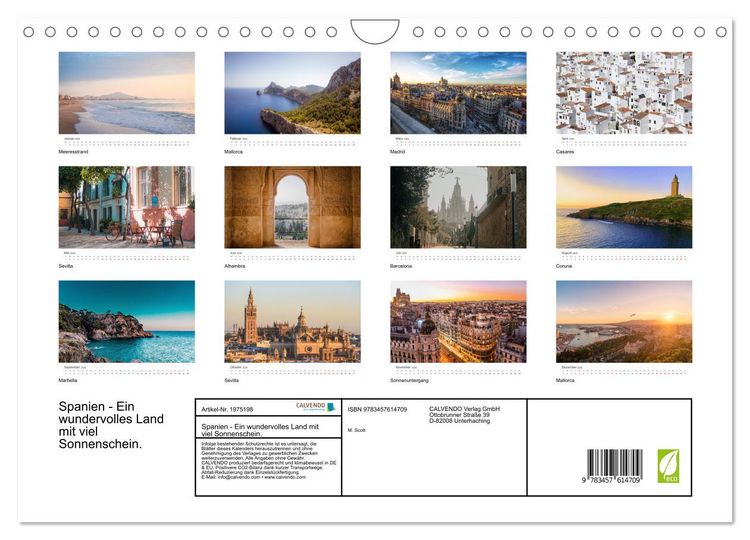750x540 pixels.
Task: Open the Sevilla cathedral tower photo
Action: pos(292,321)
